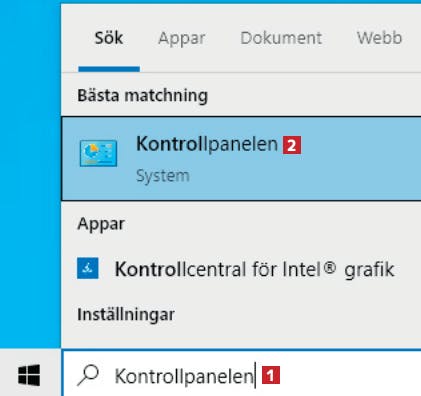Focus the search field containing Kontrollpanelen
The image size is (421, 396).
242,373
